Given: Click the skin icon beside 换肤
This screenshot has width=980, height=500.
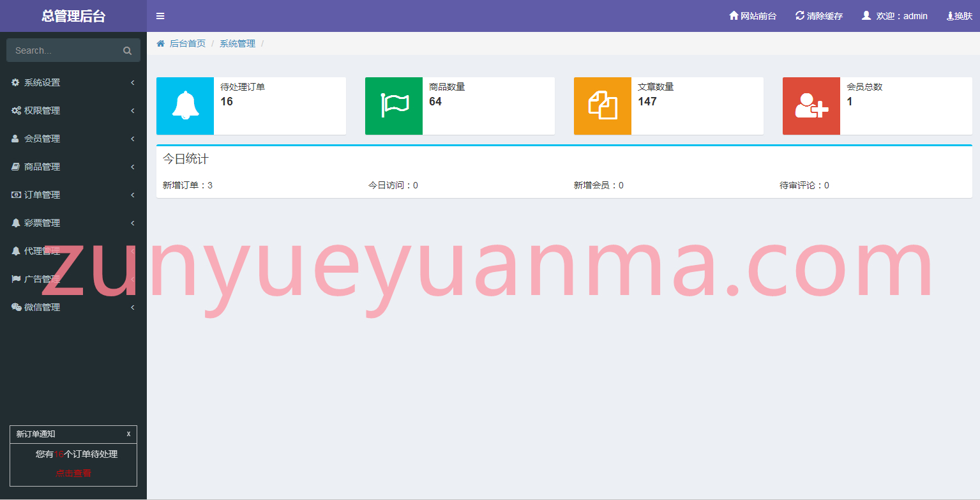Looking at the screenshot, I should pos(950,16).
